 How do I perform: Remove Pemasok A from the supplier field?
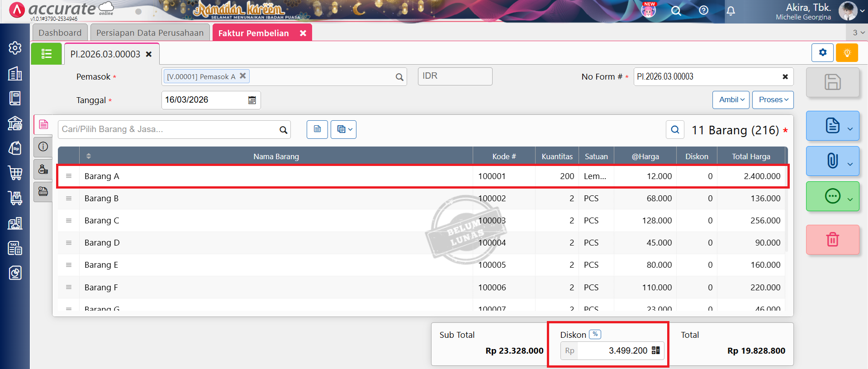[x=243, y=76]
